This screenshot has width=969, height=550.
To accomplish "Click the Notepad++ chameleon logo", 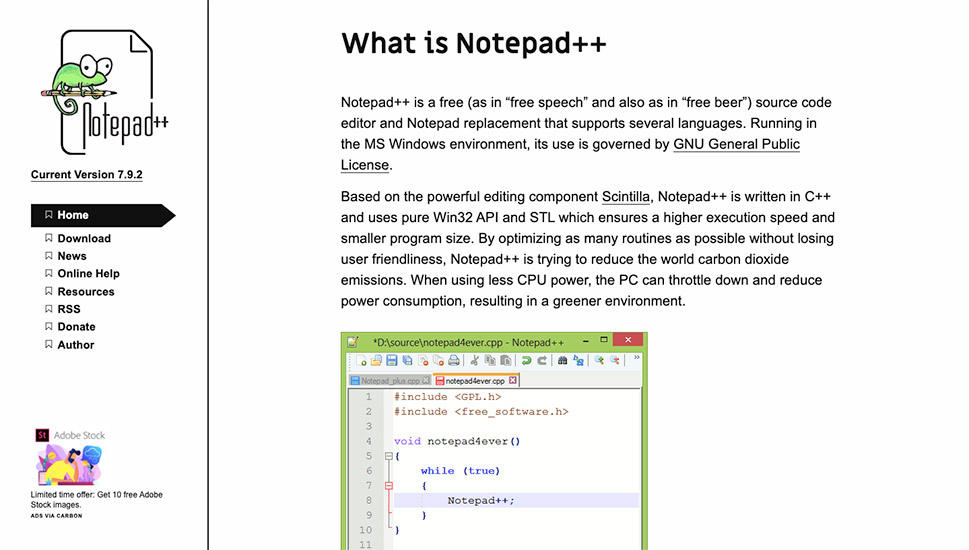I will pos(104,93).
